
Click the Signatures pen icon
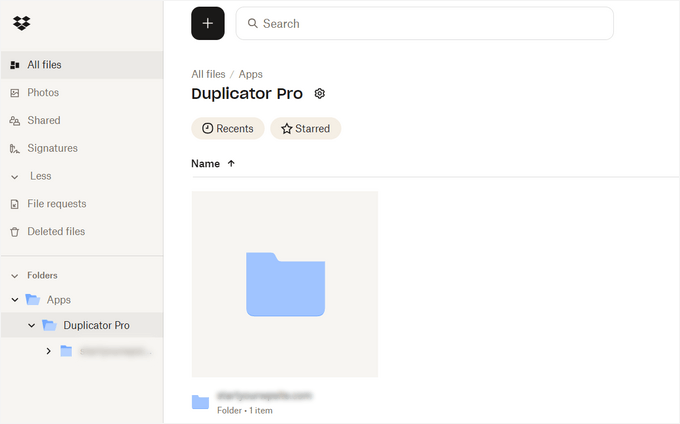[x=15, y=149]
